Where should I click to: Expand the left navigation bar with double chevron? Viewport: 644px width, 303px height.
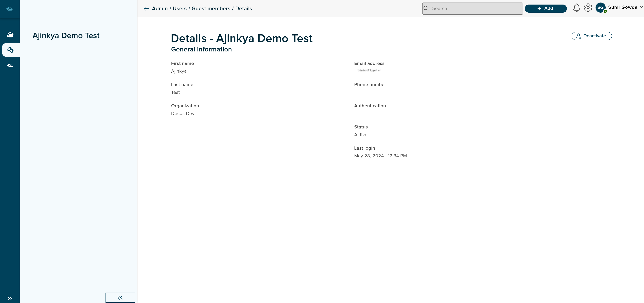coord(10,298)
